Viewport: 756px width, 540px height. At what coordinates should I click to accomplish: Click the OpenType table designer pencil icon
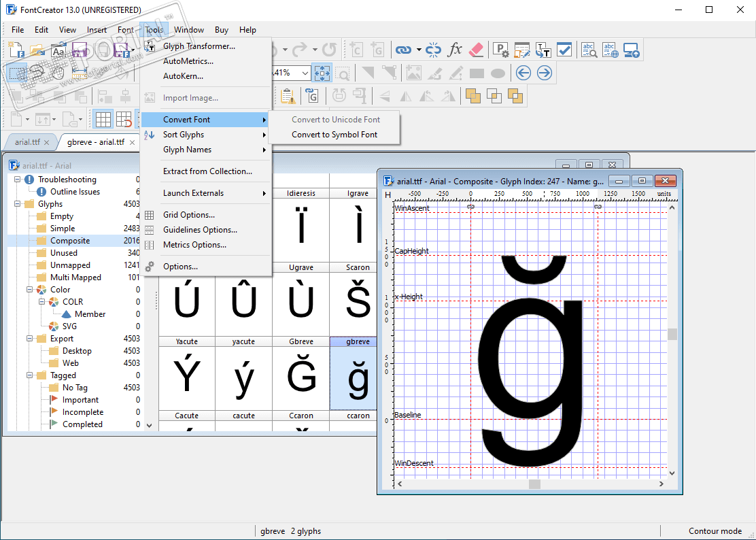[x=522, y=50]
